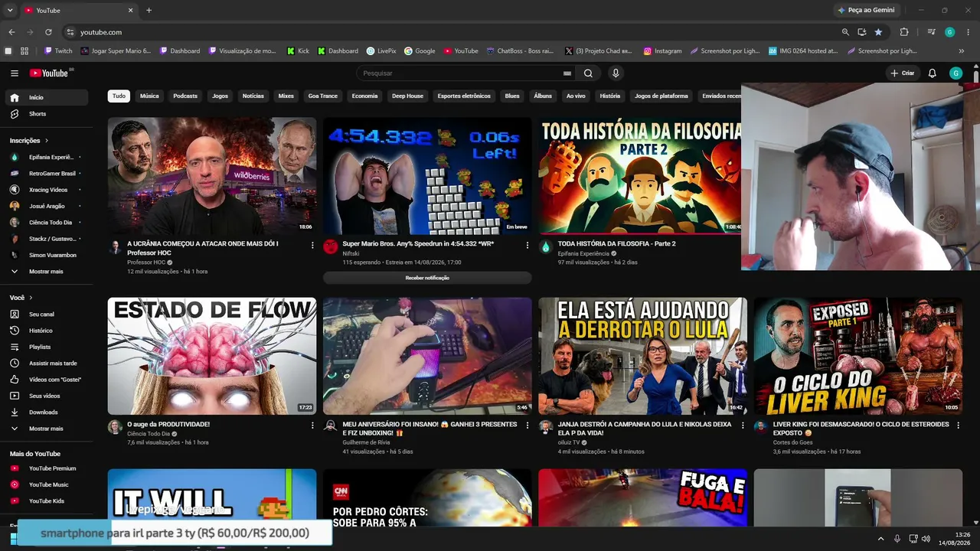The width and height of the screenshot is (980, 551).
Task: Open the Instagram bookmark
Action: (662, 51)
